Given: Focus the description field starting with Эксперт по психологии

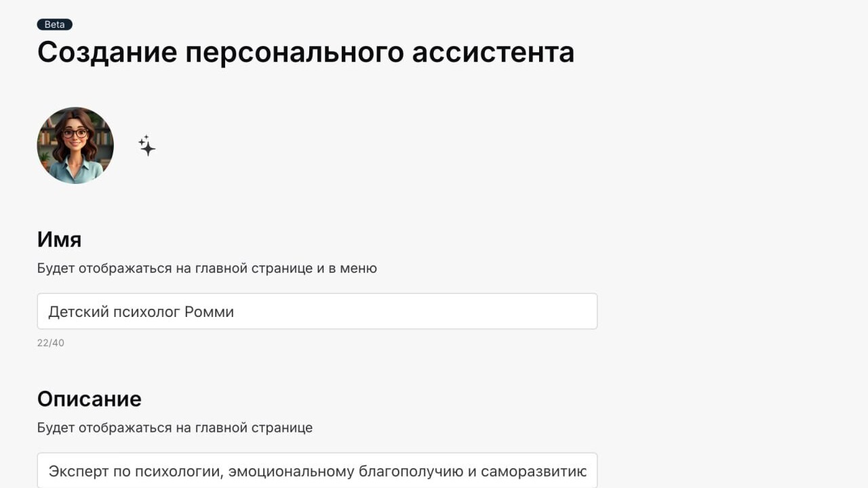Looking at the screenshot, I should pyautogui.click(x=317, y=470).
